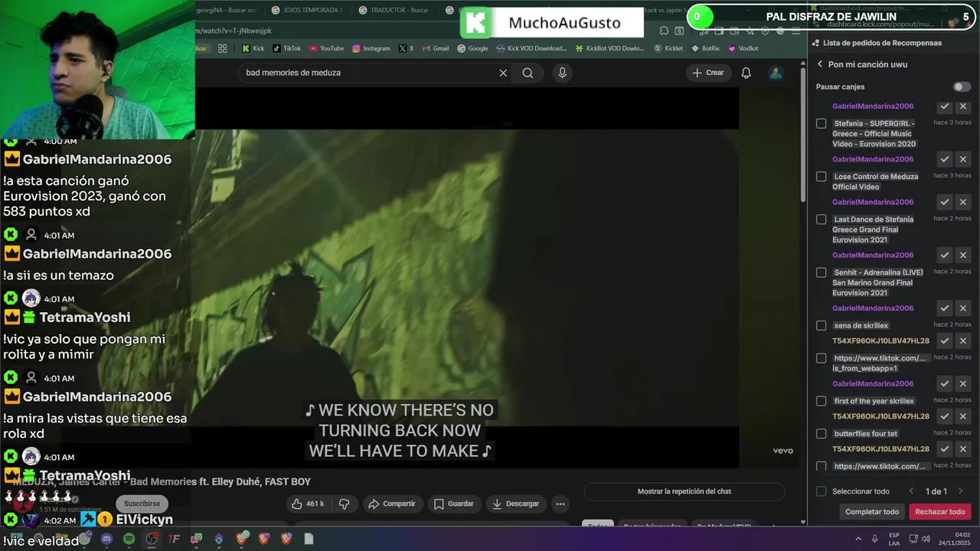Check the Last Dance de Stefania checkbox
Viewport: 980px width, 551px height.
click(x=821, y=219)
